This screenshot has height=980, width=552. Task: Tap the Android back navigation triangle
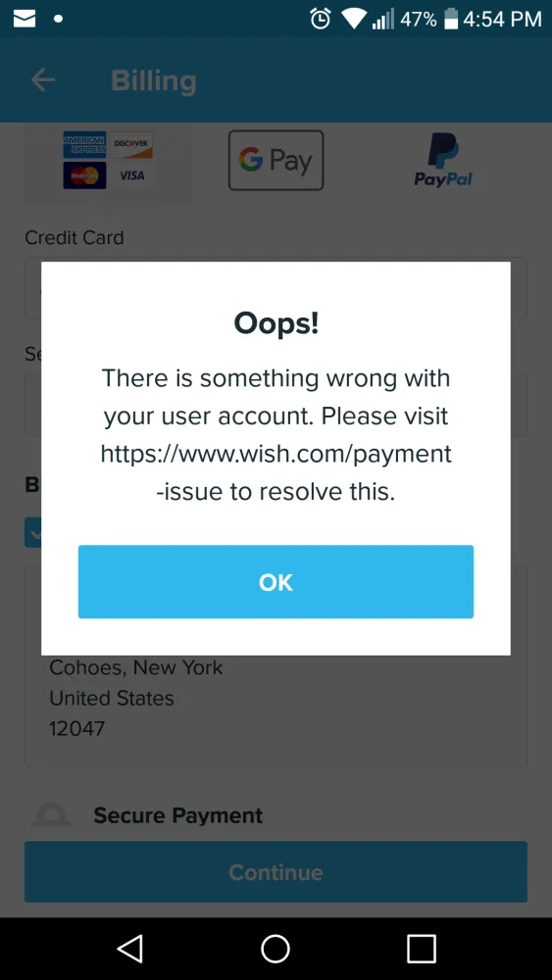[x=130, y=949]
